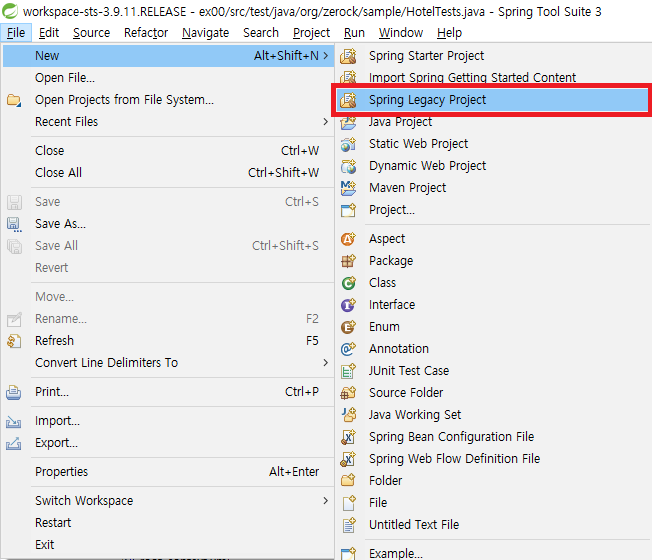Click the Alt+Enter shortcut text
The height and width of the screenshot is (560, 652).
coord(294,472)
